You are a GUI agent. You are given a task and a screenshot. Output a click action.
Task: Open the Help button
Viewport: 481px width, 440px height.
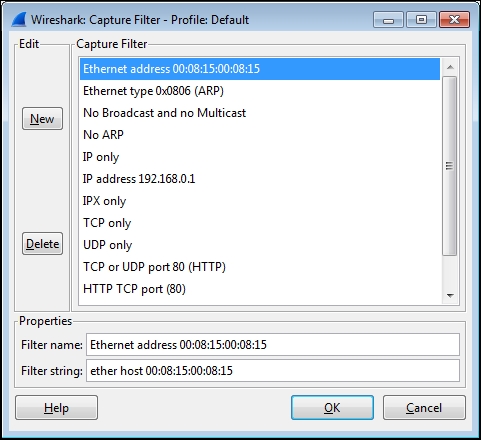point(56,408)
